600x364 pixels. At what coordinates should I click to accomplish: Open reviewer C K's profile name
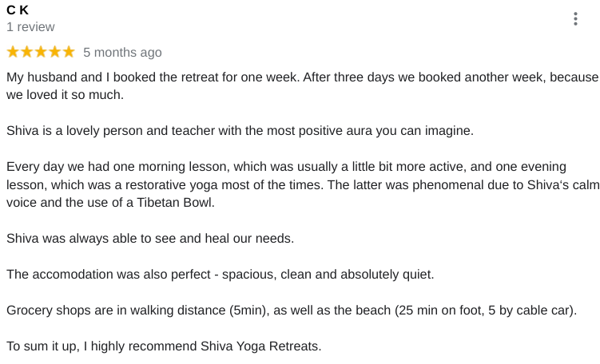pos(18,10)
